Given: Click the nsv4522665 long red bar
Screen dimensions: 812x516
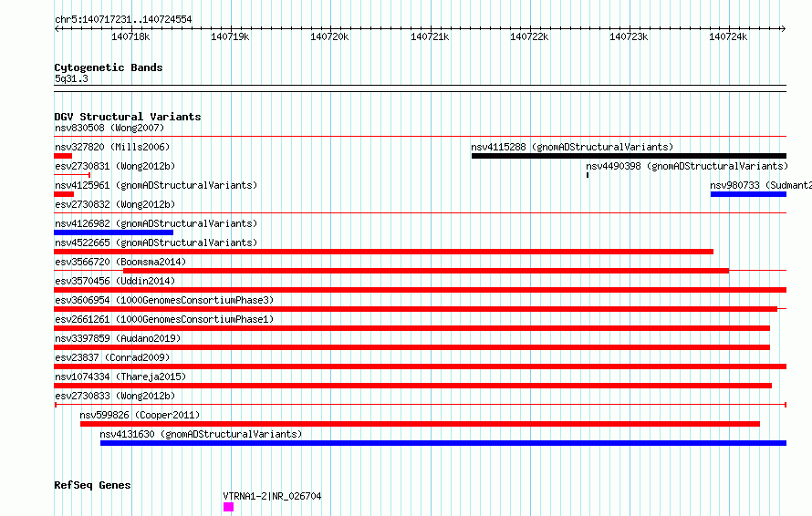Looking at the screenshot, I should tap(384, 252).
